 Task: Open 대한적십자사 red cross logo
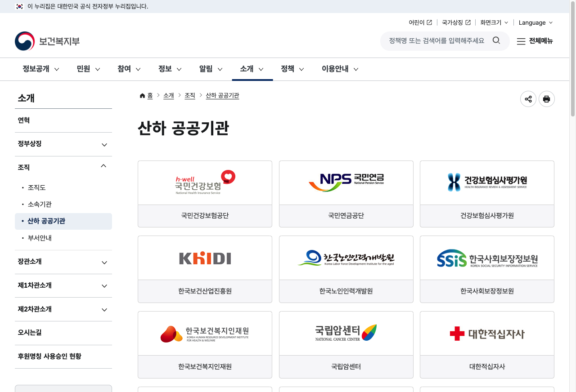(x=487, y=334)
